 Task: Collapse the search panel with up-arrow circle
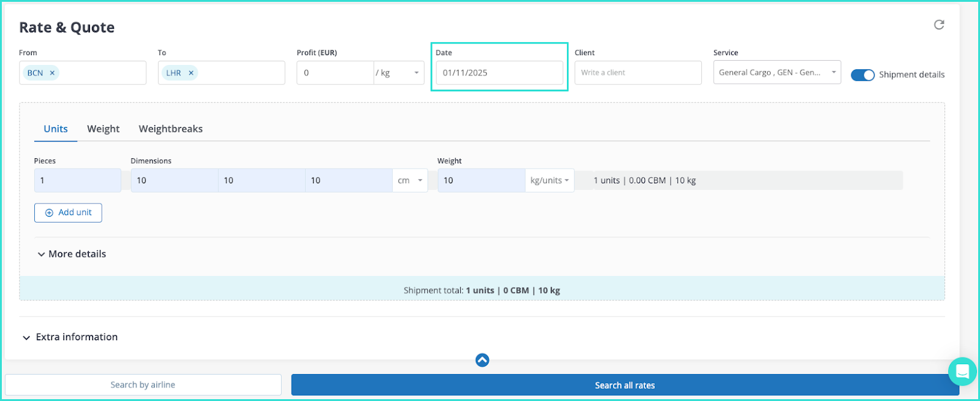coord(482,360)
